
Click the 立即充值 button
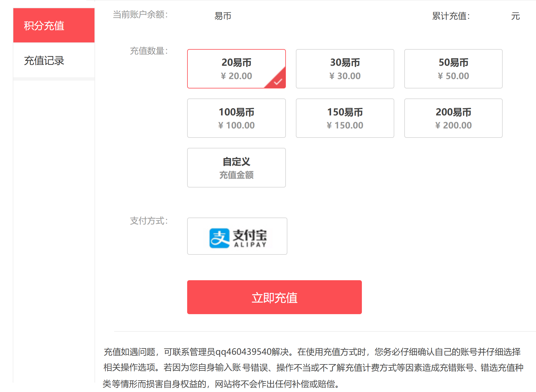(x=274, y=297)
